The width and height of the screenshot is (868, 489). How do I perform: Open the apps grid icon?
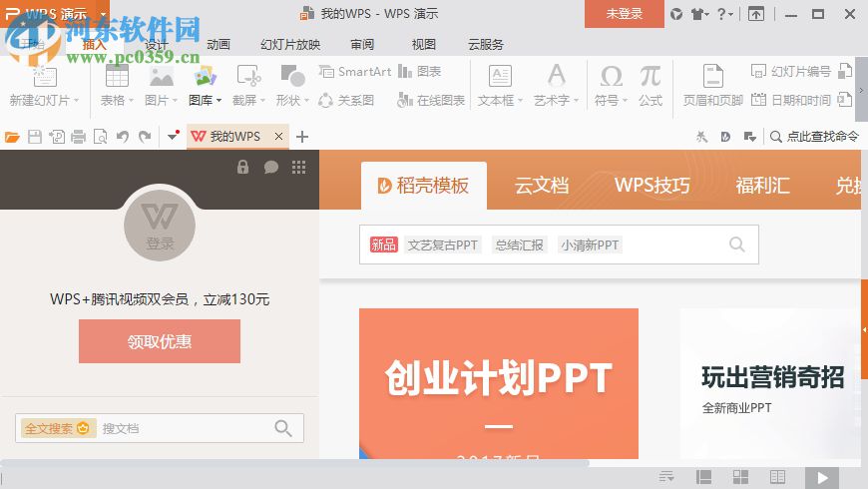(x=299, y=167)
